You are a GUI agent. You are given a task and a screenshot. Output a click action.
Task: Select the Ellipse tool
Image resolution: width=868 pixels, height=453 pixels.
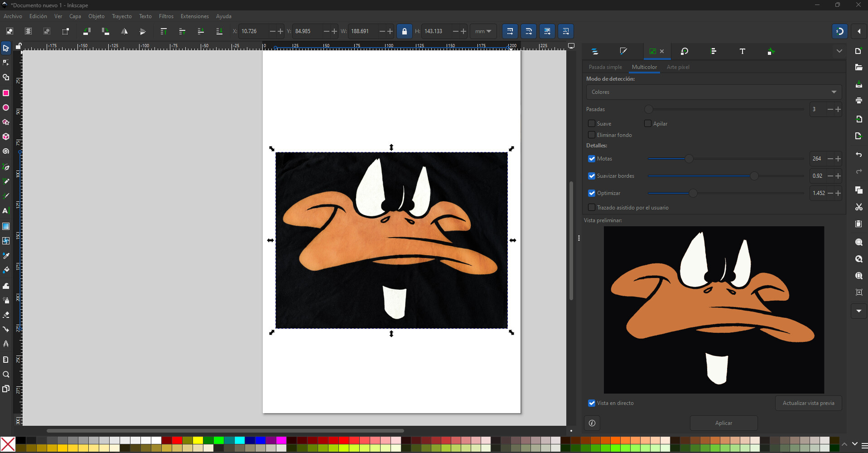pos(6,107)
